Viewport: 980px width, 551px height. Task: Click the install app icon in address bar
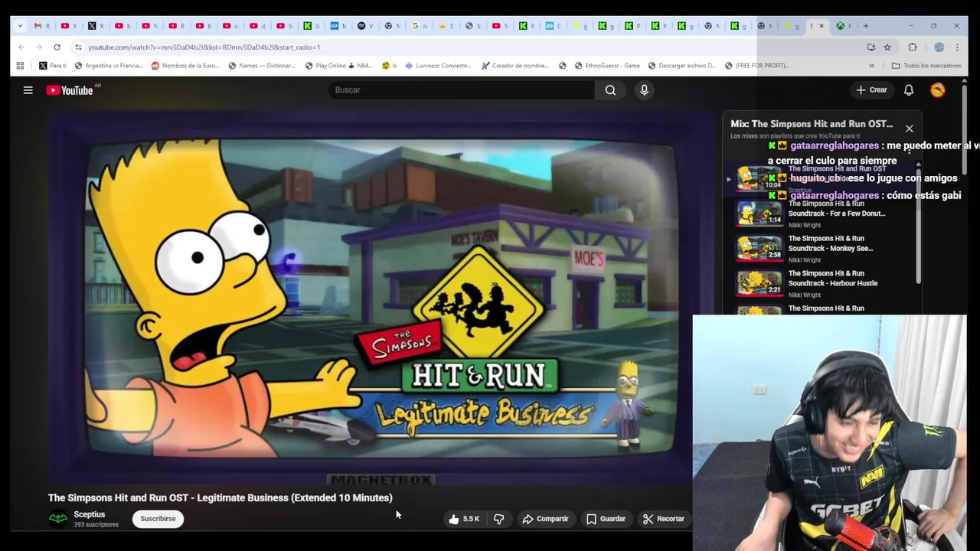coord(871,47)
